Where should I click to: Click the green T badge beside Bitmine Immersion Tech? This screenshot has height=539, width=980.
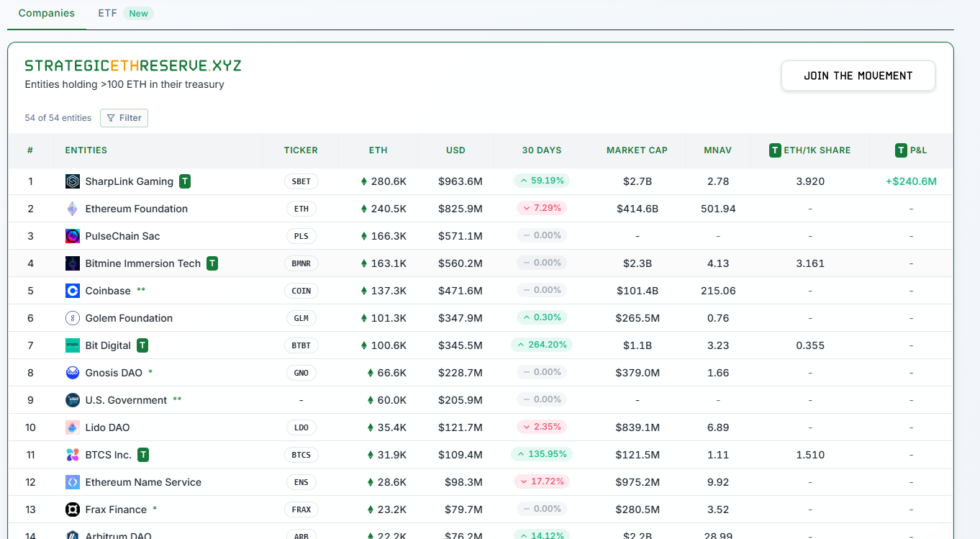[x=212, y=263]
